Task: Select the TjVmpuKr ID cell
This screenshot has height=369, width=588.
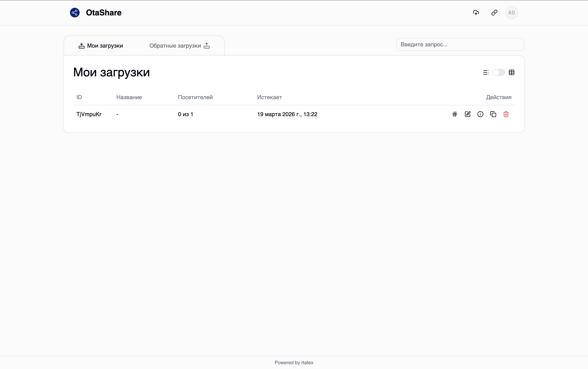Action: 89,114
